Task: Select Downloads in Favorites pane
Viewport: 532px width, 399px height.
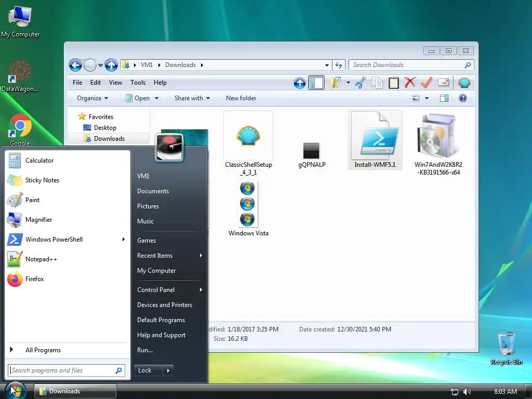Action: point(108,138)
